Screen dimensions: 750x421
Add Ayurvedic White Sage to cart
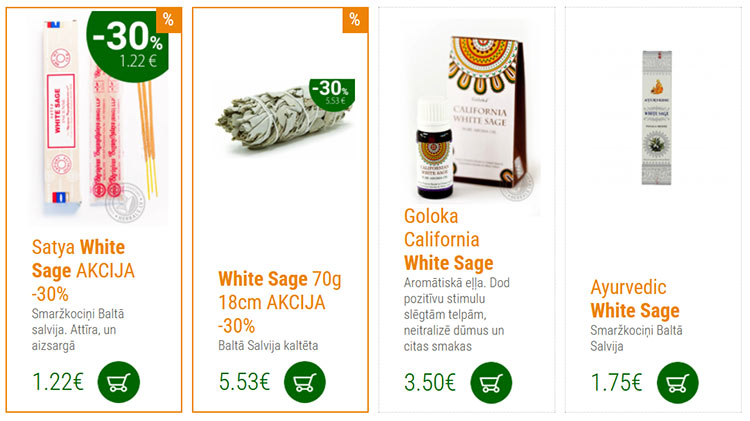tap(678, 382)
